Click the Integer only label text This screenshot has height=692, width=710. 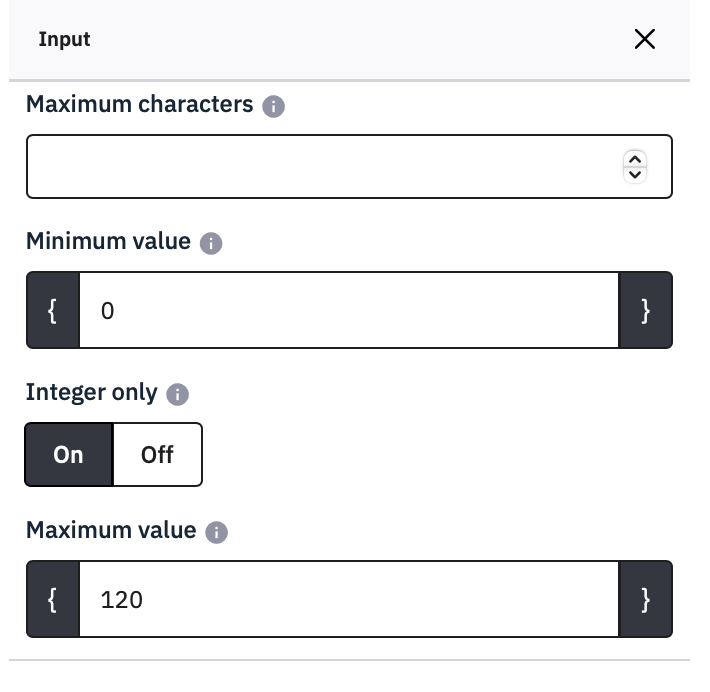click(x=91, y=392)
